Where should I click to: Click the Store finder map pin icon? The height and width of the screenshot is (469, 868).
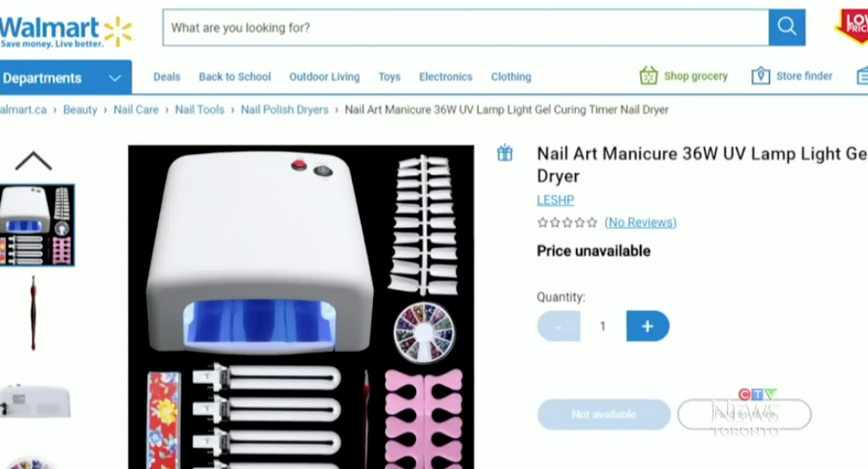(761, 76)
